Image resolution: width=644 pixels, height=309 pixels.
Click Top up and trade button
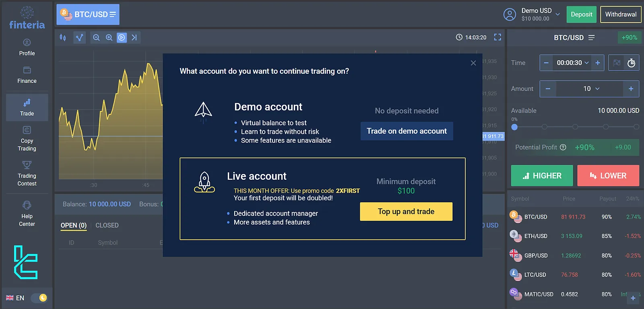tap(406, 212)
